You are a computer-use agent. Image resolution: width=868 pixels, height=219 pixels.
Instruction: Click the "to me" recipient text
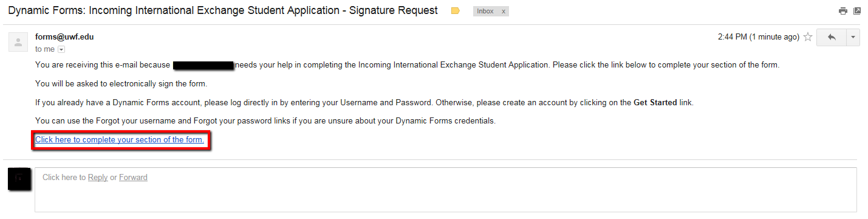pos(45,49)
